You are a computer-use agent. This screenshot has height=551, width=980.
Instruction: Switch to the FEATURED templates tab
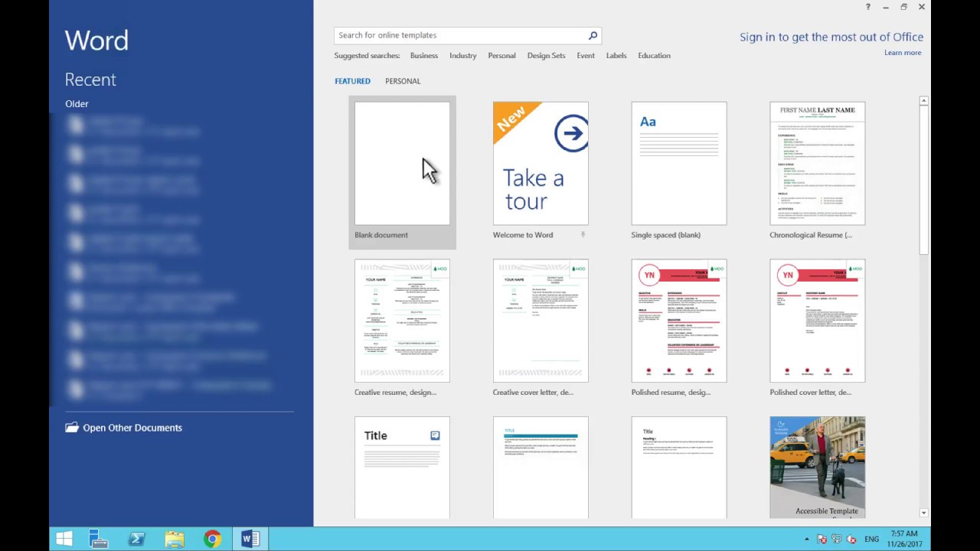pos(352,81)
